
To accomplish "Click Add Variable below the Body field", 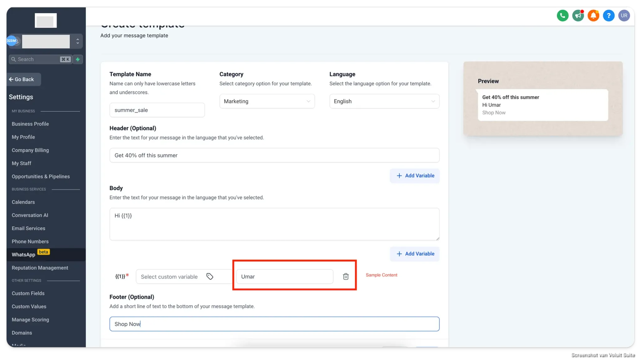I will coord(415,254).
